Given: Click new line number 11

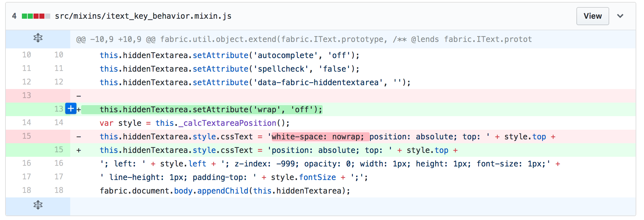Looking at the screenshot, I should coord(59,68).
